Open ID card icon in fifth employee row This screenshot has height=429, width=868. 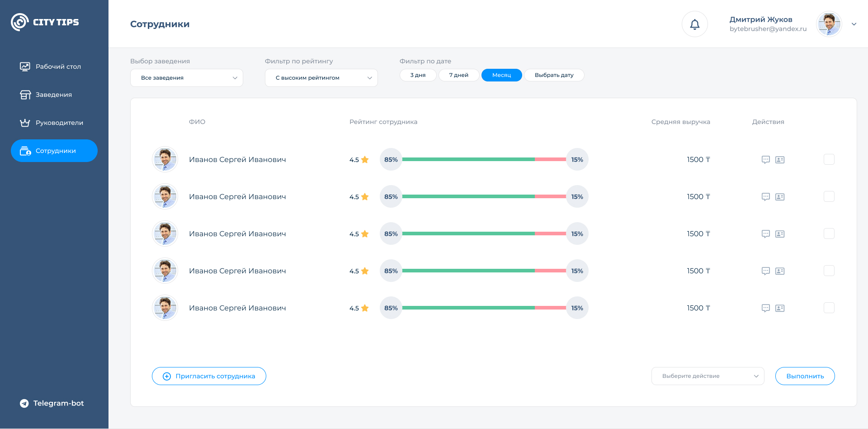click(780, 308)
